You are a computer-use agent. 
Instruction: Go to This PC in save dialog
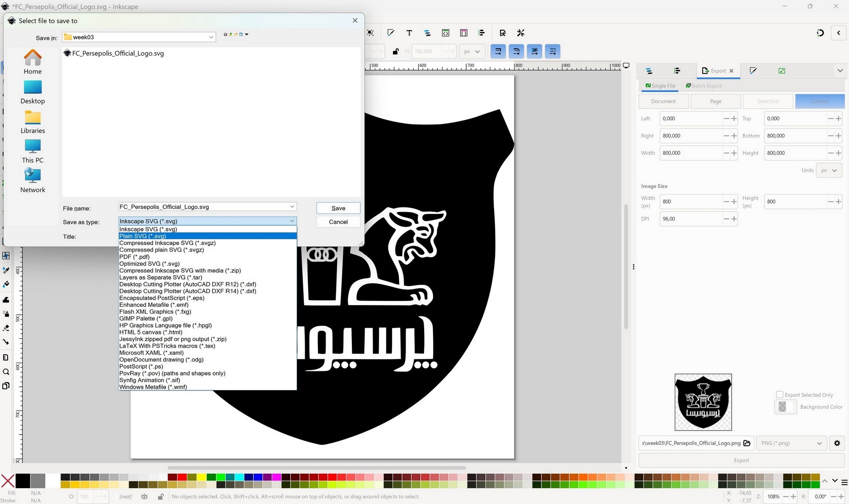(x=33, y=151)
